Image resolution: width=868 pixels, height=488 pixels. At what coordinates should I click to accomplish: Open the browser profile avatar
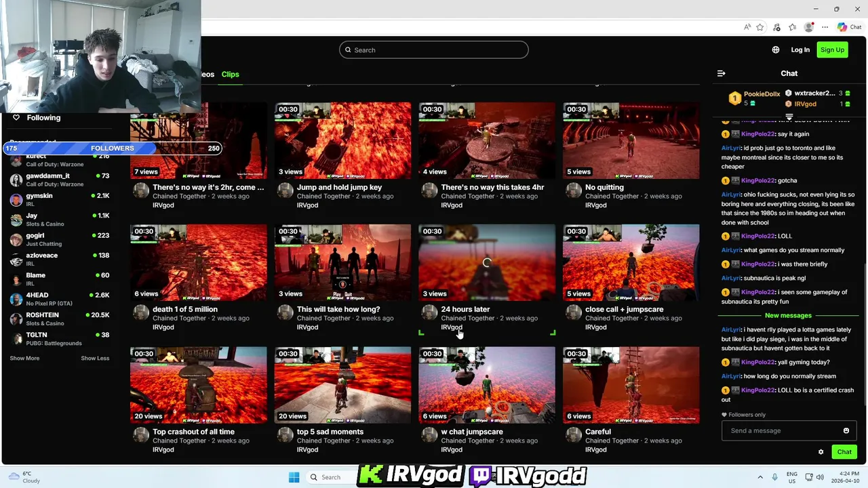point(808,27)
